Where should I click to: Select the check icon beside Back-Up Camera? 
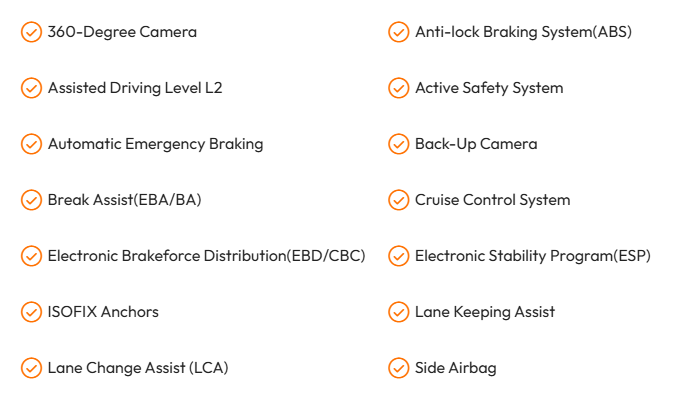coord(399,144)
